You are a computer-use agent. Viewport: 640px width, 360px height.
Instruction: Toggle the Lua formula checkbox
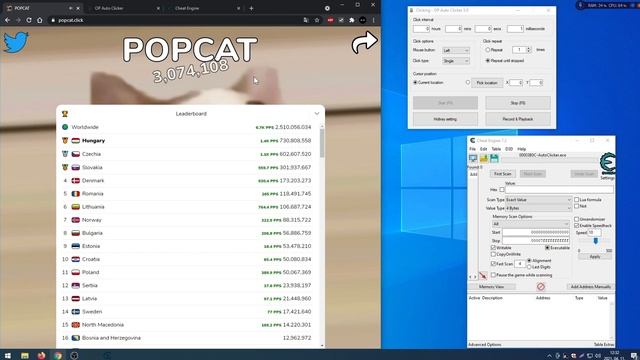click(576, 200)
